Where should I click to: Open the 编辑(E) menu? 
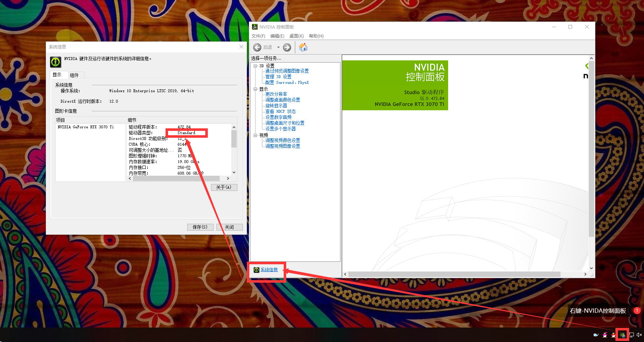277,36
